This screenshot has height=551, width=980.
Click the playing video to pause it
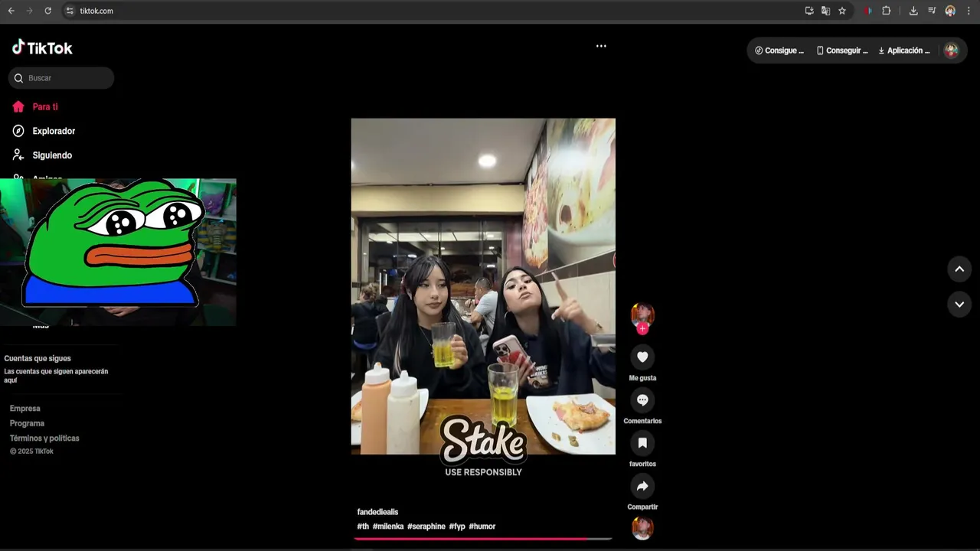point(483,286)
